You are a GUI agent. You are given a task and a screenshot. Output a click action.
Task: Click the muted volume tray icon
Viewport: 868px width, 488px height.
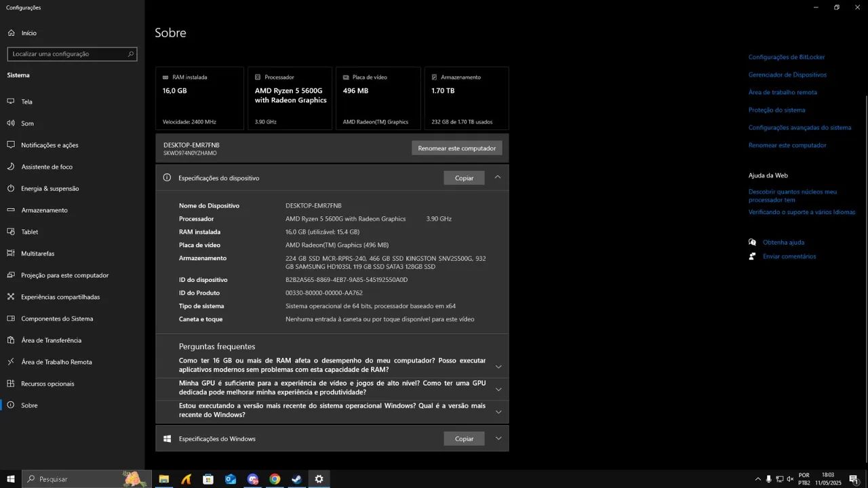[x=790, y=479]
